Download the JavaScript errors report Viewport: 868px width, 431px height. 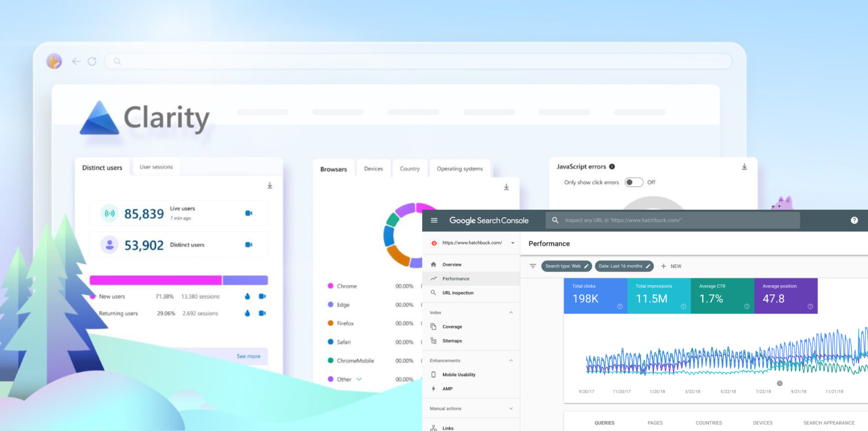point(744,167)
